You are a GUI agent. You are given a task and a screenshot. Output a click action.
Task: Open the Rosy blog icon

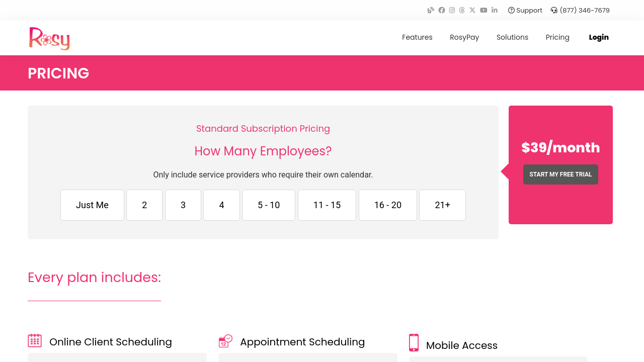click(x=431, y=10)
